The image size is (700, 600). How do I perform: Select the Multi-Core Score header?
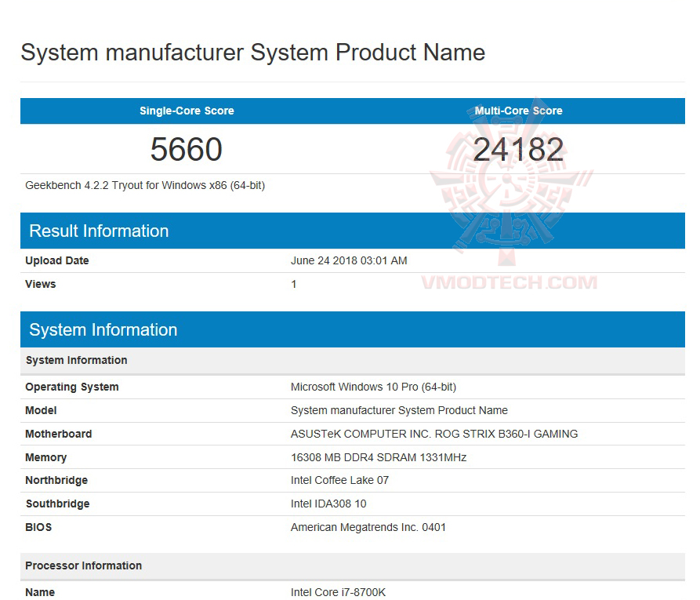[518, 111]
